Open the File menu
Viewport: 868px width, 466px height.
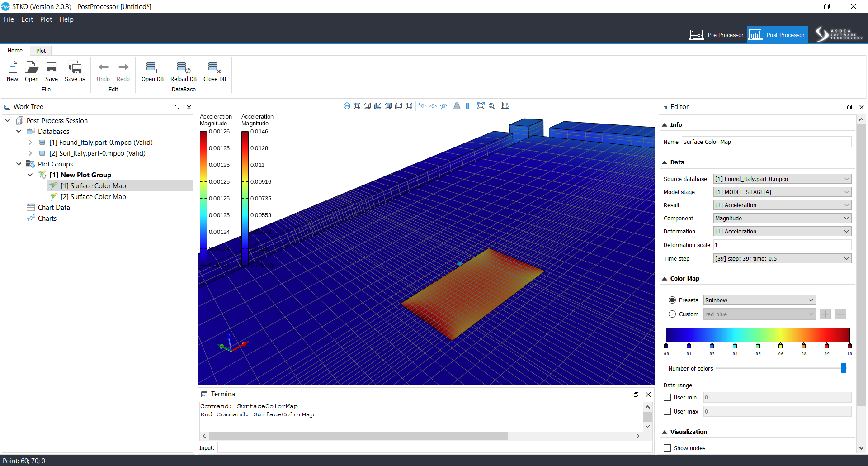tap(9, 19)
